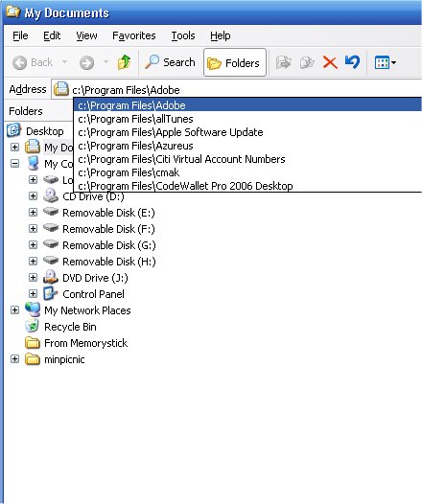Open the Favorites menu
The height and width of the screenshot is (504, 422).
(134, 35)
